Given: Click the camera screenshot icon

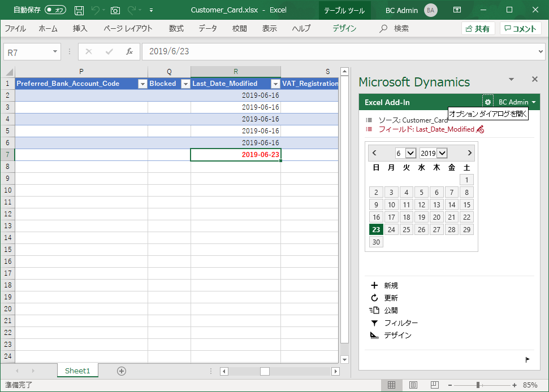Looking at the screenshot, I should coord(115,10).
